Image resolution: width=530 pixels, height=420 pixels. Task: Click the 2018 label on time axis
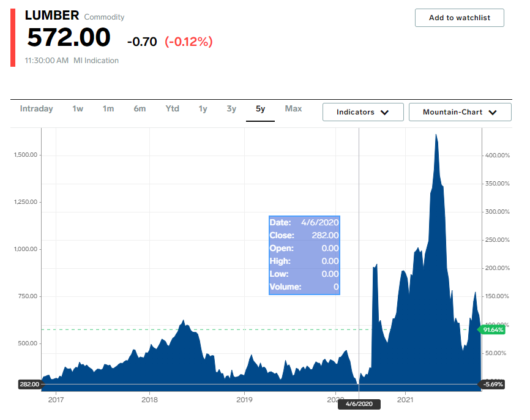coord(150,400)
